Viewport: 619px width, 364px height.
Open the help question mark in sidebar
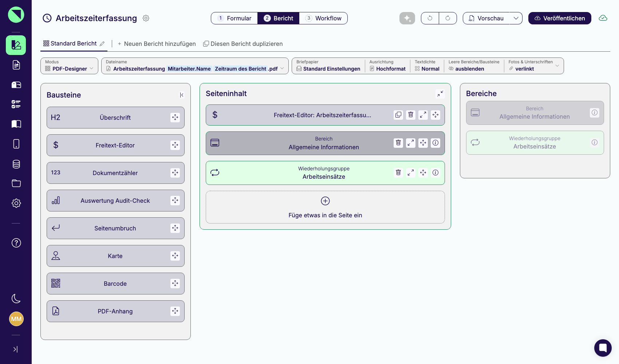tap(16, 243)
